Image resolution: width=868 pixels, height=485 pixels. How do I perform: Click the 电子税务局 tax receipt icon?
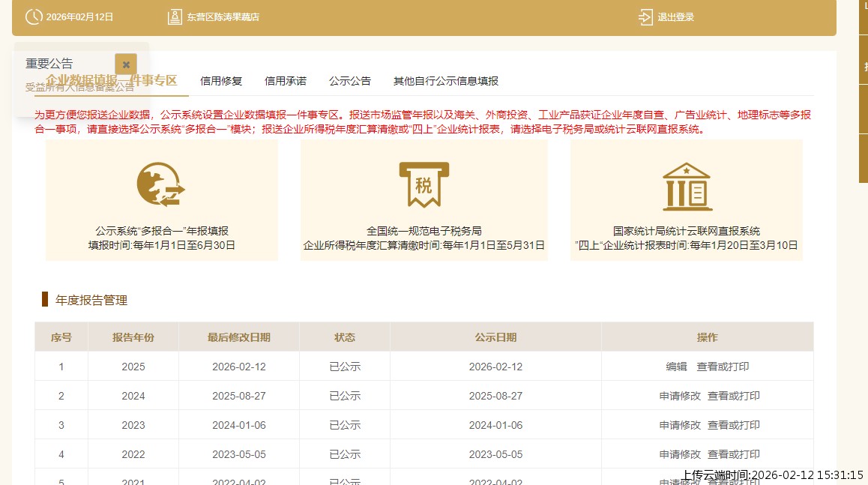(x=424, y=184)
